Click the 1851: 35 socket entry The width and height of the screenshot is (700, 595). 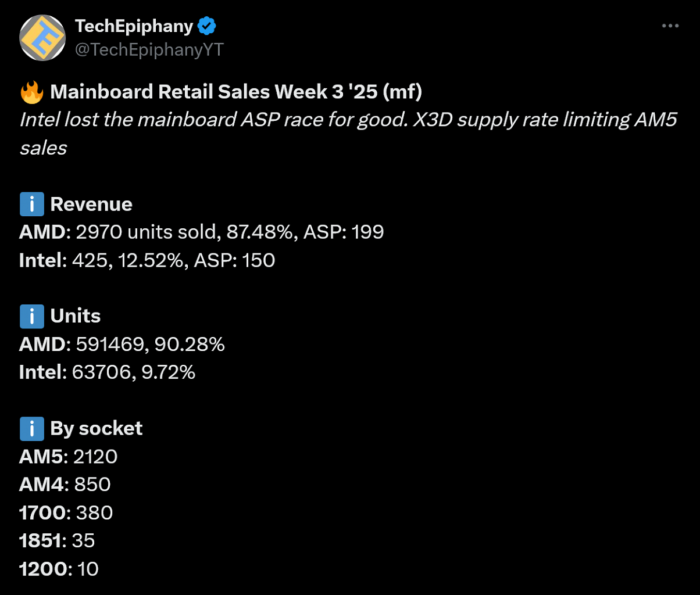pos(57,540)
